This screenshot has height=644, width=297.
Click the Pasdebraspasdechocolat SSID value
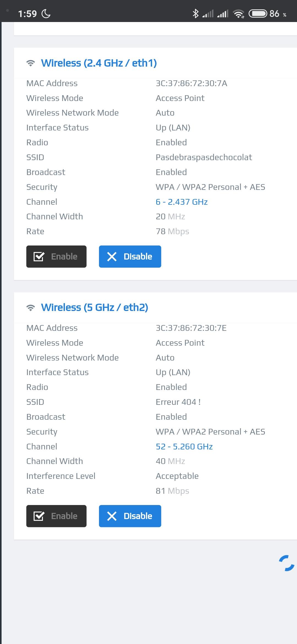click(x=204, y=157)
